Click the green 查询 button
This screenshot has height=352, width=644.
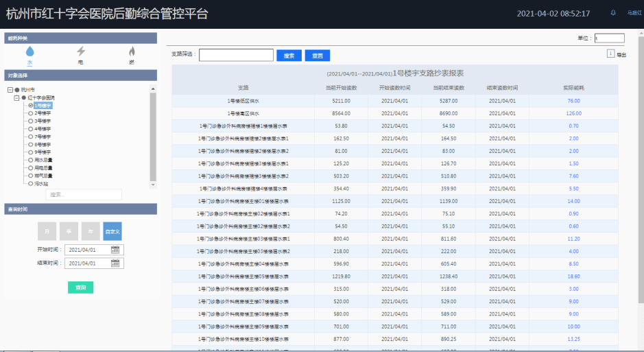80,288
